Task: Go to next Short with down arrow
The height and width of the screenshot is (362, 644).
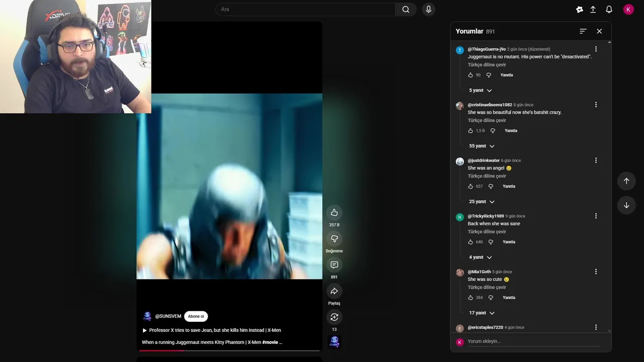Action: coord(626,205)
